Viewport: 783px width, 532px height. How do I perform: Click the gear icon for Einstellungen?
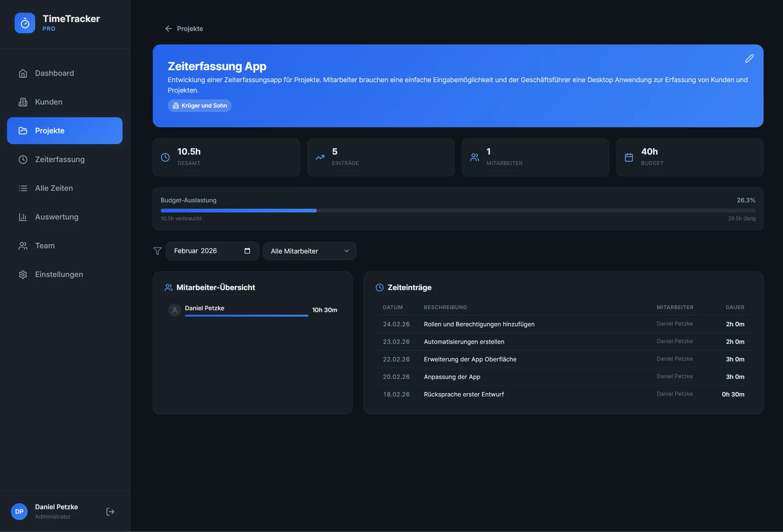23,275
